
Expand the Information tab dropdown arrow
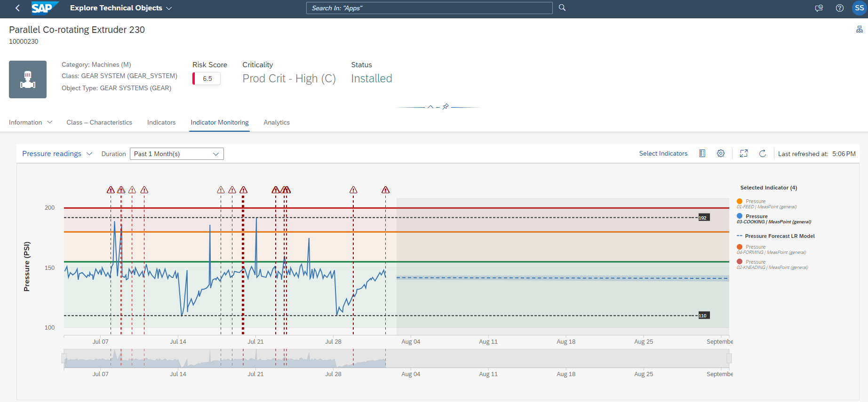pos(50,122)
